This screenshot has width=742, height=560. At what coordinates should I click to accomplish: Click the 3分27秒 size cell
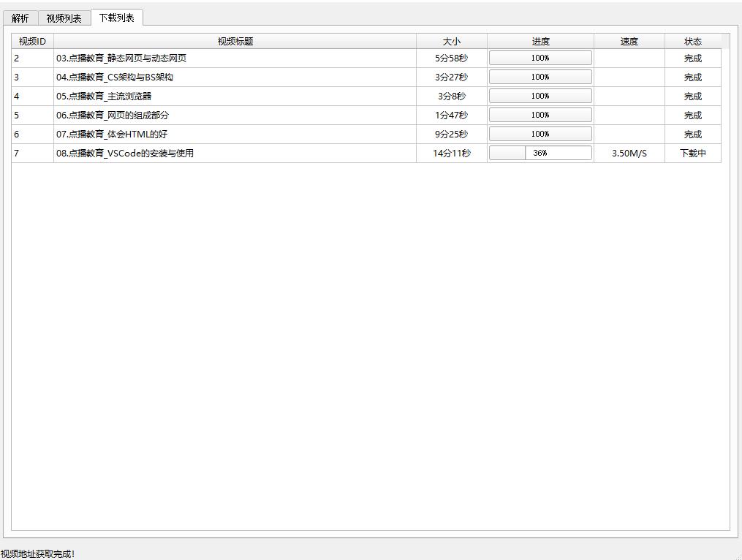[x=452, y=77]
